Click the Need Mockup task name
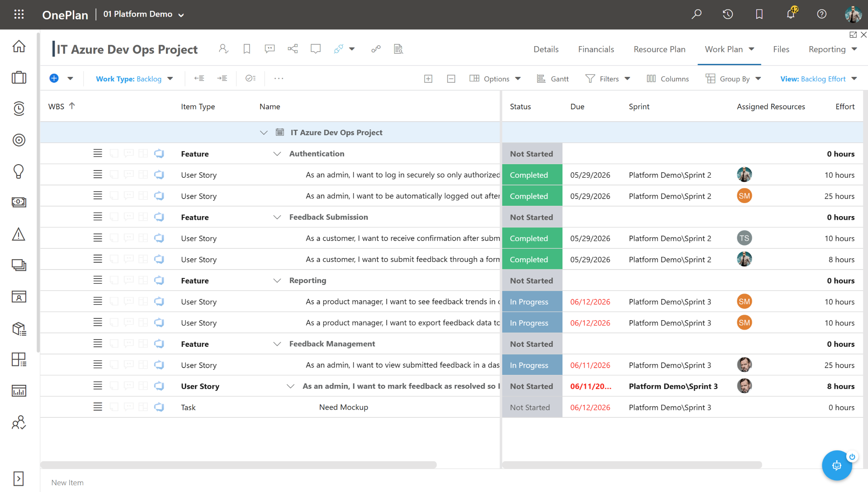The height and width of the screenshot is (492, 868). click(344, 407)
